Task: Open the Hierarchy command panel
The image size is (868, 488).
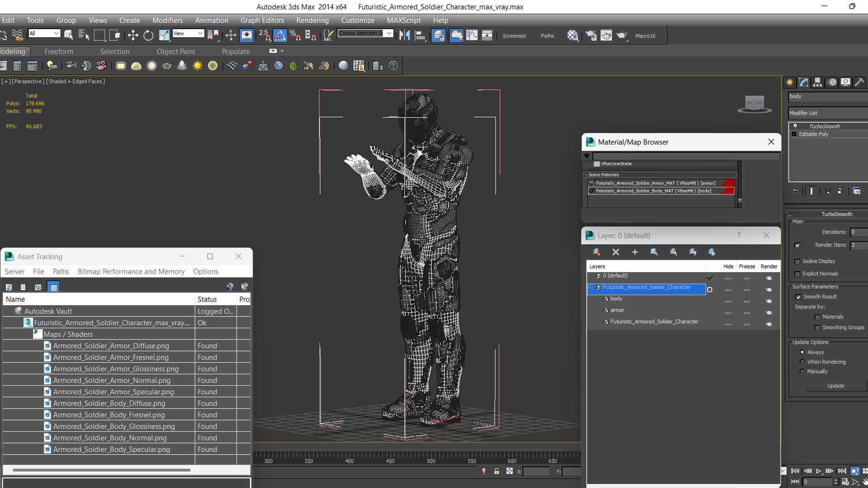Action: (x=817, y=82)
